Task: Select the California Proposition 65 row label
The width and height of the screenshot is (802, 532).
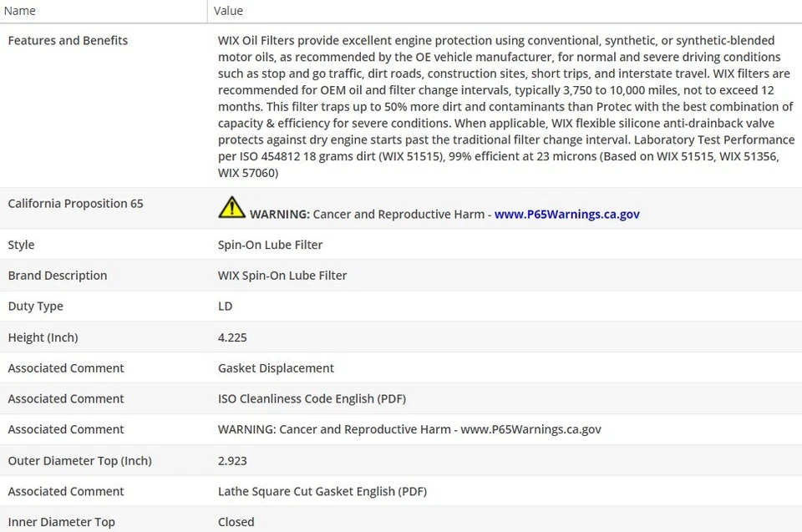Action: point(75,203)
